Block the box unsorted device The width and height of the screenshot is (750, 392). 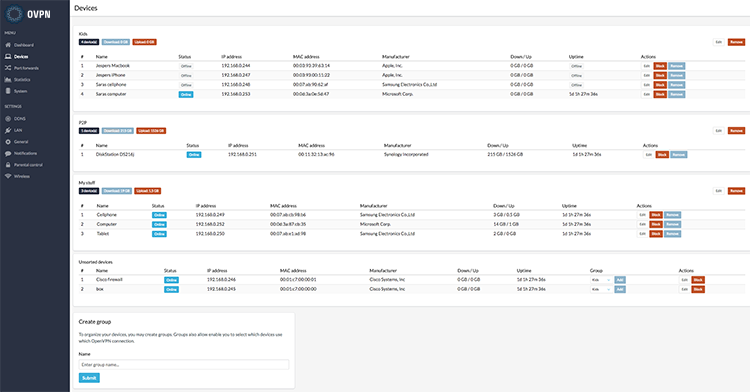pos(698,289)
